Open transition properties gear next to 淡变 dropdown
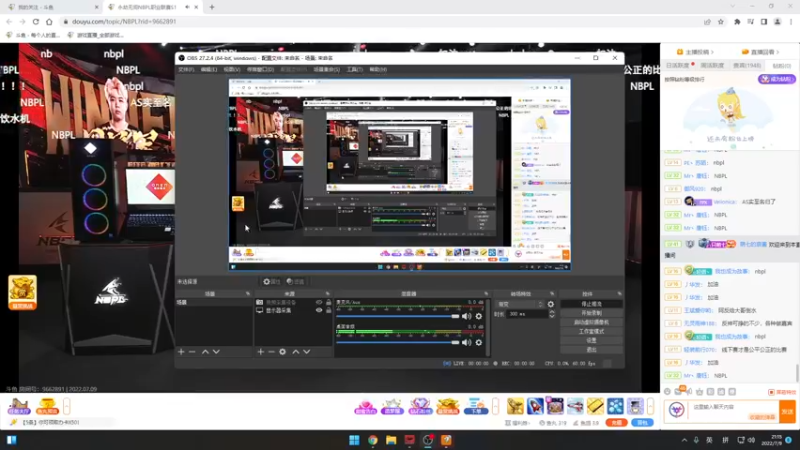 pos(551,304)
